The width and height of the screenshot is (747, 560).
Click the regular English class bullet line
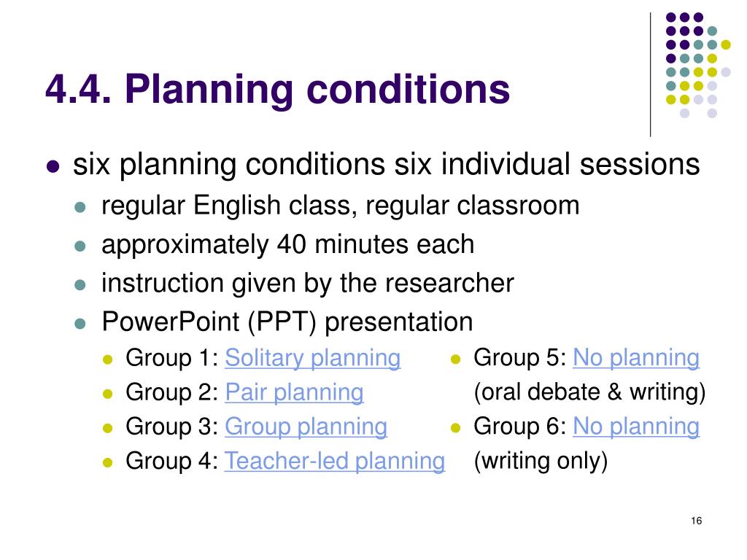[x=340, y=206]
